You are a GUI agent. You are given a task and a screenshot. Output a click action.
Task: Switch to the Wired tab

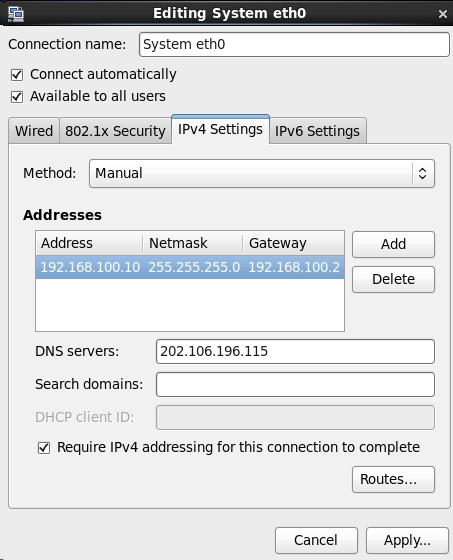click(x=34, y=131)
